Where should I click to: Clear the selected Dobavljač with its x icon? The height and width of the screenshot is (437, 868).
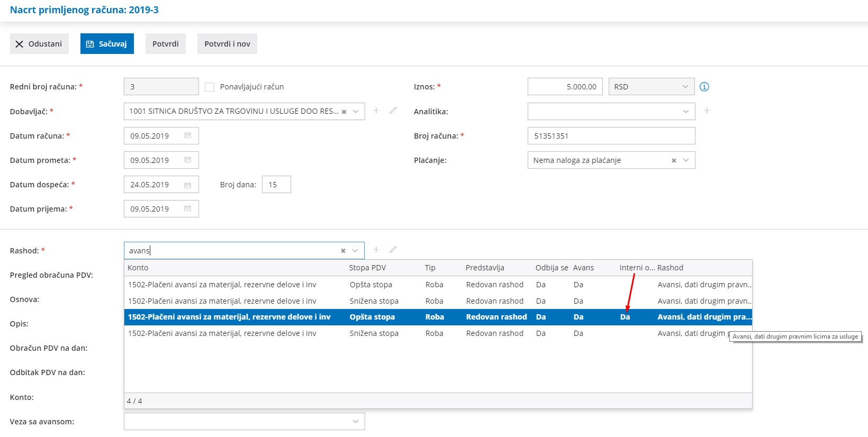coord(344,112)
